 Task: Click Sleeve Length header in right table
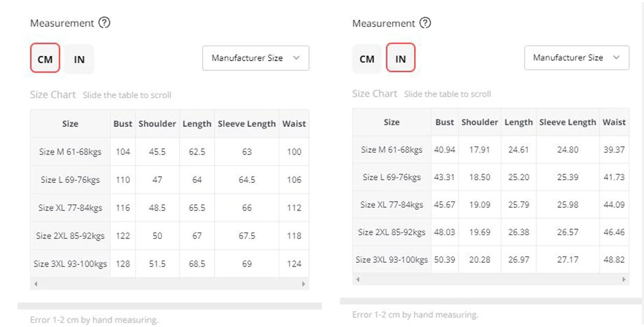(567, 122)
